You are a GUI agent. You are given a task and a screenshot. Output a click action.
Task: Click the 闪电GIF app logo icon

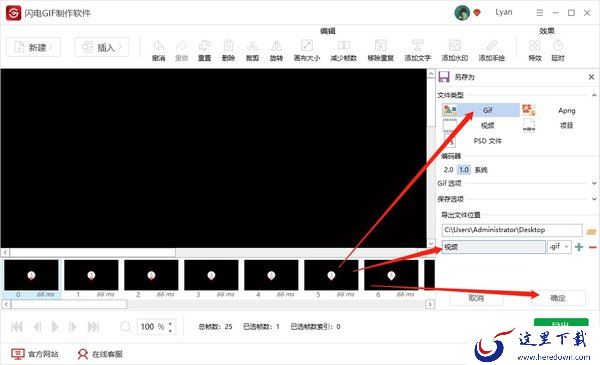pos(13,13)
